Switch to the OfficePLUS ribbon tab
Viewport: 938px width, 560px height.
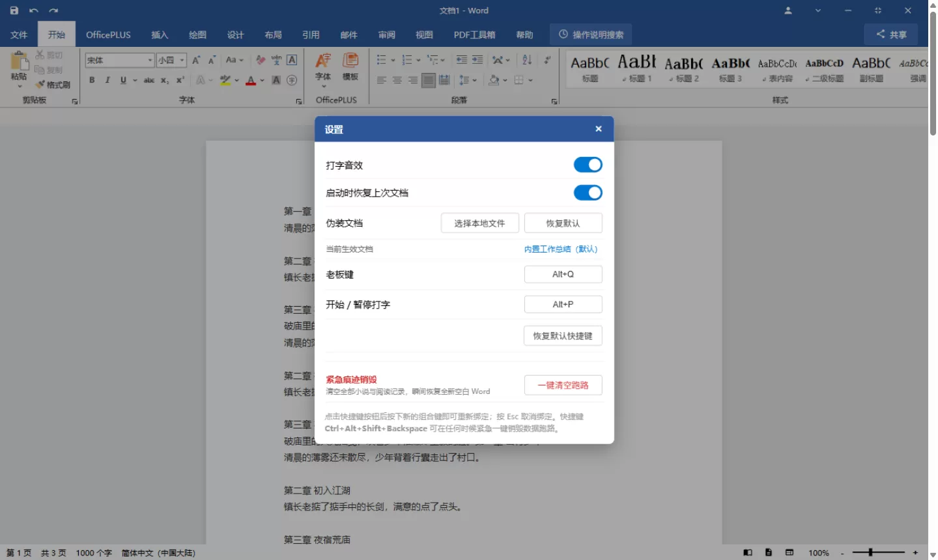coord(108,35)
